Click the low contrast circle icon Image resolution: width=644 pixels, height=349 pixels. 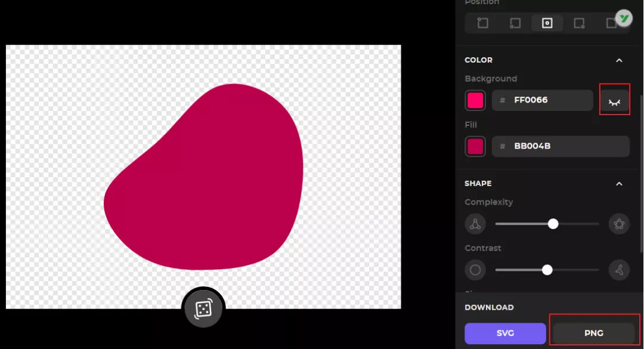(475, 270)
